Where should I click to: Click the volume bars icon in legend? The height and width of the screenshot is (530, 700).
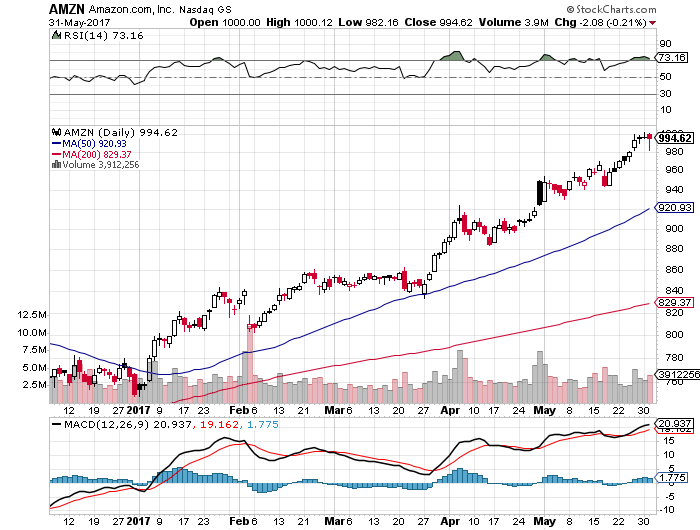point(57,165)
